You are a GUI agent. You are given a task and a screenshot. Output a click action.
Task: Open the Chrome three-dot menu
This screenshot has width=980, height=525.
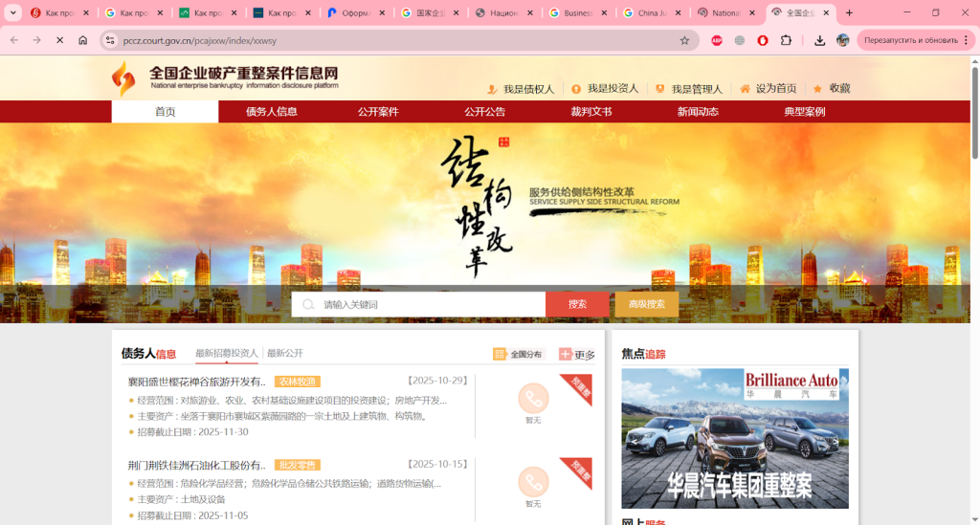(x=968, y=40)
